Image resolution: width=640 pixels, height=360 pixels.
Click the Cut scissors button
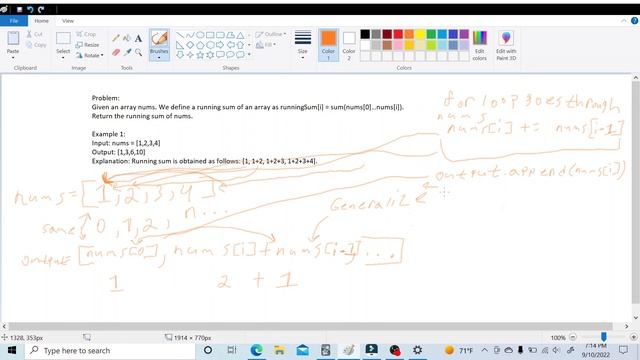[x=35, y=34]
